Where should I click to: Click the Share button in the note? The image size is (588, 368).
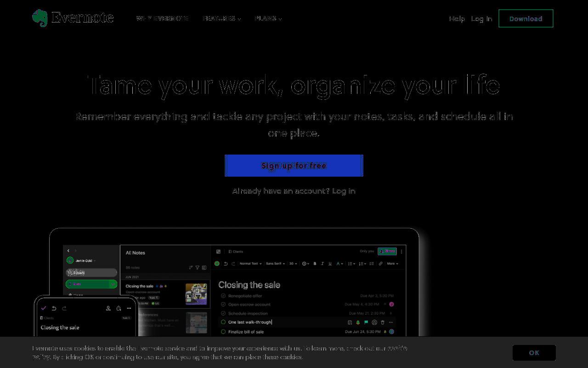pos(387,251)
